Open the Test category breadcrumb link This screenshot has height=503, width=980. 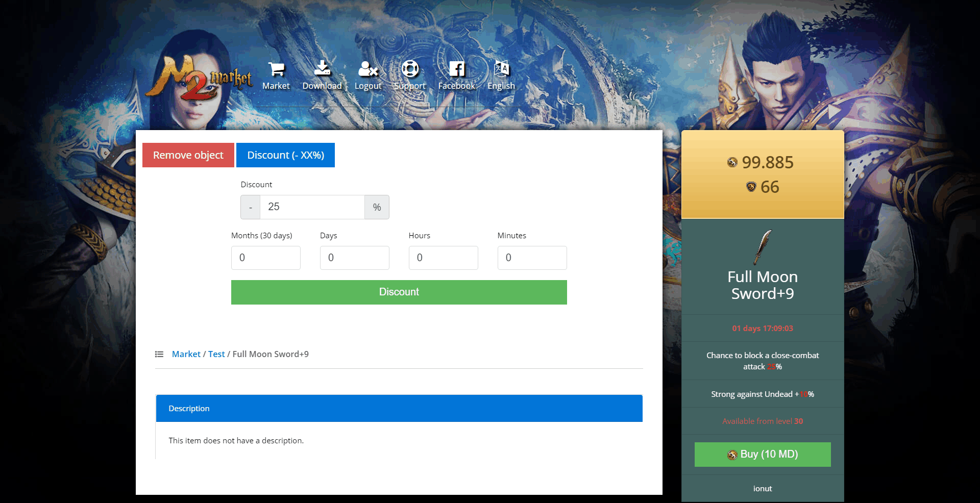click(216, 354)
